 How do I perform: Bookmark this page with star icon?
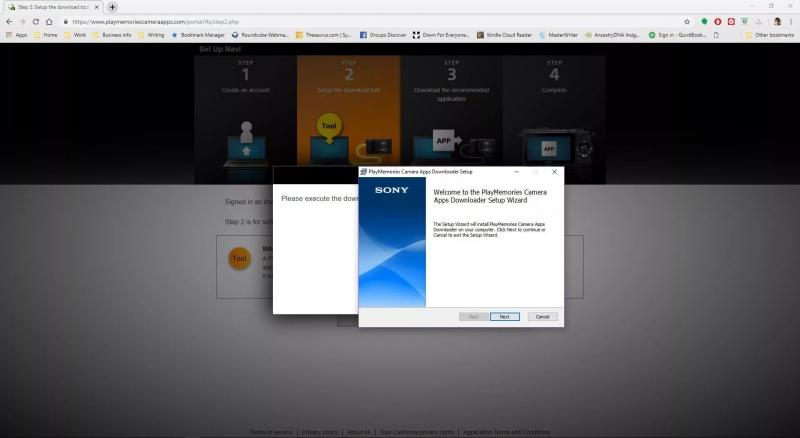[x=688, y=21]
